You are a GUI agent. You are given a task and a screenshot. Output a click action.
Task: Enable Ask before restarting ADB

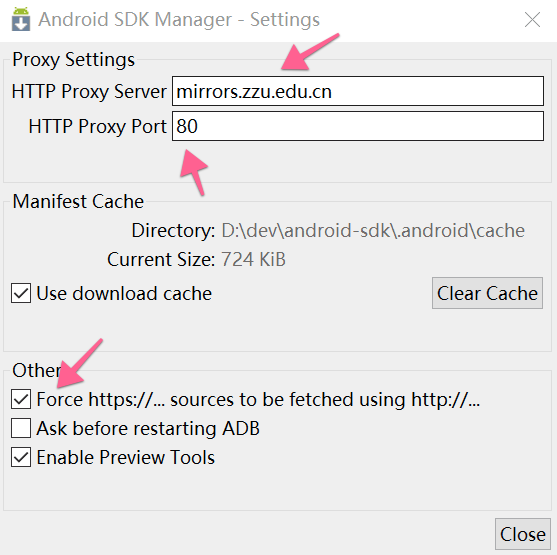[x=21, y=428]
